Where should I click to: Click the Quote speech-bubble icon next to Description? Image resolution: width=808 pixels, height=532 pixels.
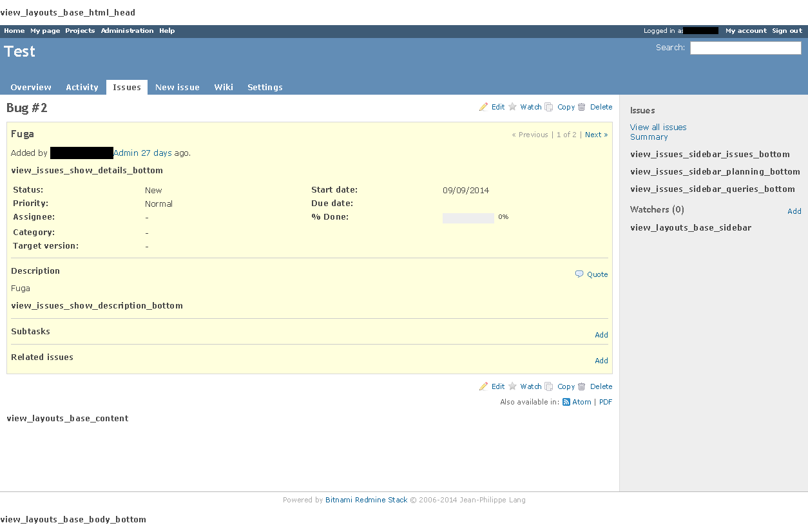pyautogui.click(x=579, y=274)
